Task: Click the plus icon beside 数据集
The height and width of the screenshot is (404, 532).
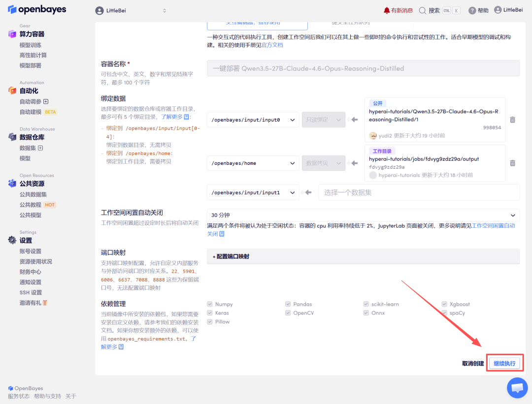Action: pos(40,148)
